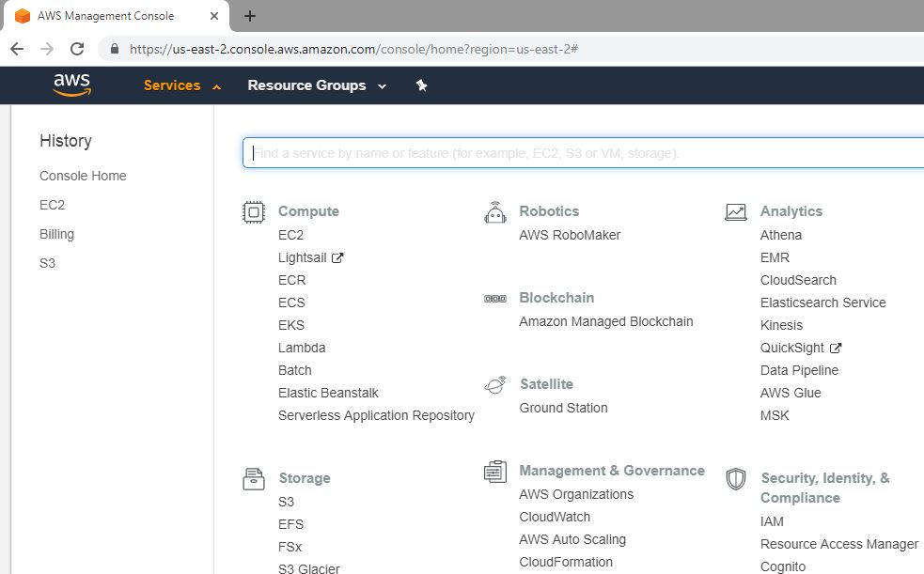Screen dimensions: 924x574
Task: Open the Athena service
Action: (781, 236)
